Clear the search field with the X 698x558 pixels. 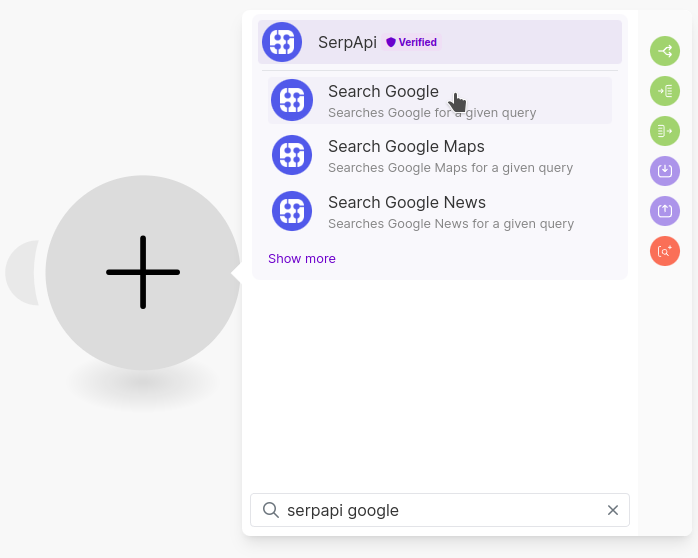(x=613, y=510)
